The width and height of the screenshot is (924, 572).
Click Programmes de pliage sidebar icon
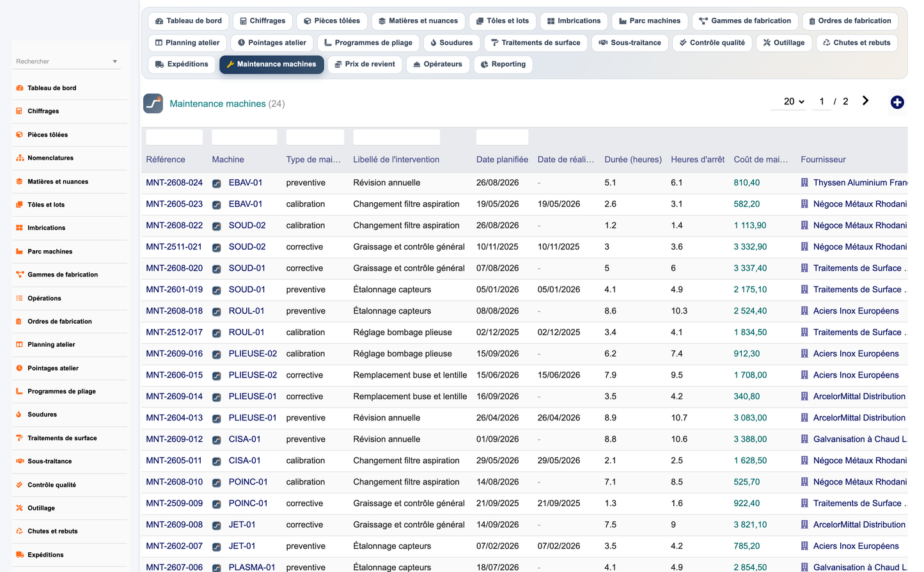[x=20, y=391]
